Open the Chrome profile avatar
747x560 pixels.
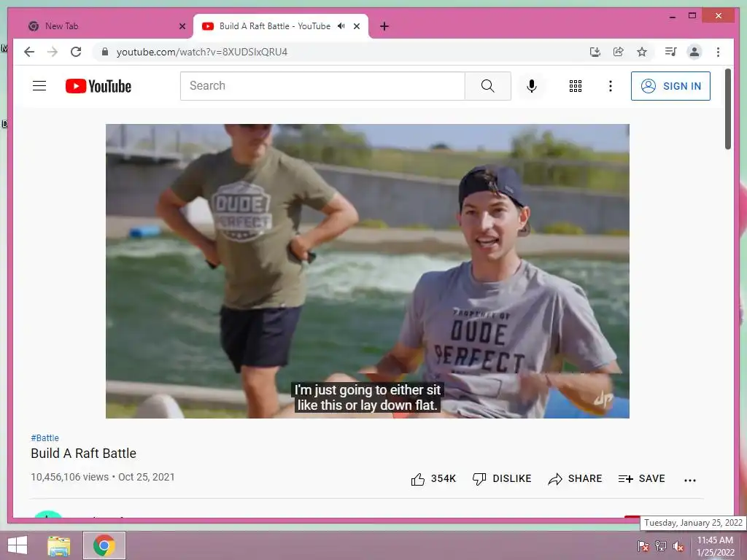point(694,52)
